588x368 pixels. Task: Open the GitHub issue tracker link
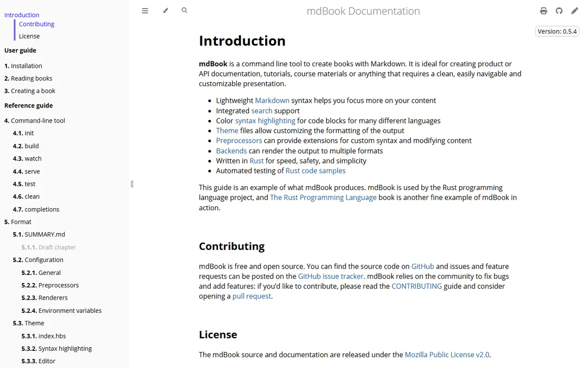(331, 277)
